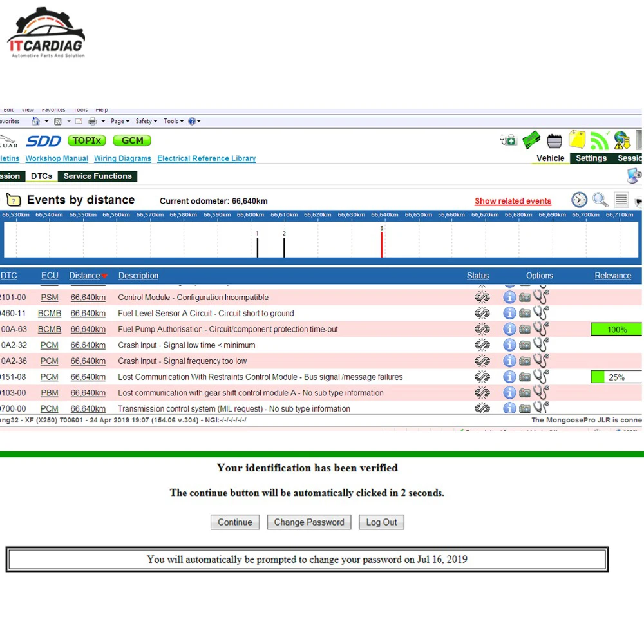Sort by the Description column header

pyautogui.click(x=138, y=276)
